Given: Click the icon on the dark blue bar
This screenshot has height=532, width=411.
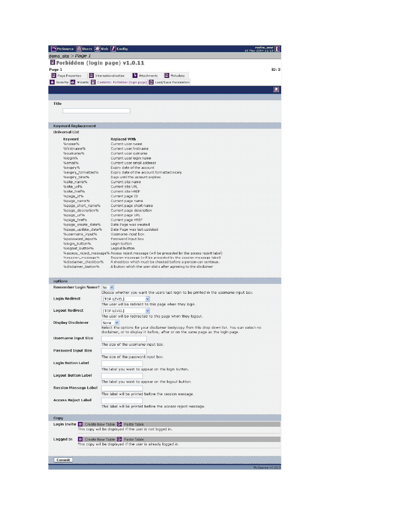Looking at the screenshot, I should (276, 90).
